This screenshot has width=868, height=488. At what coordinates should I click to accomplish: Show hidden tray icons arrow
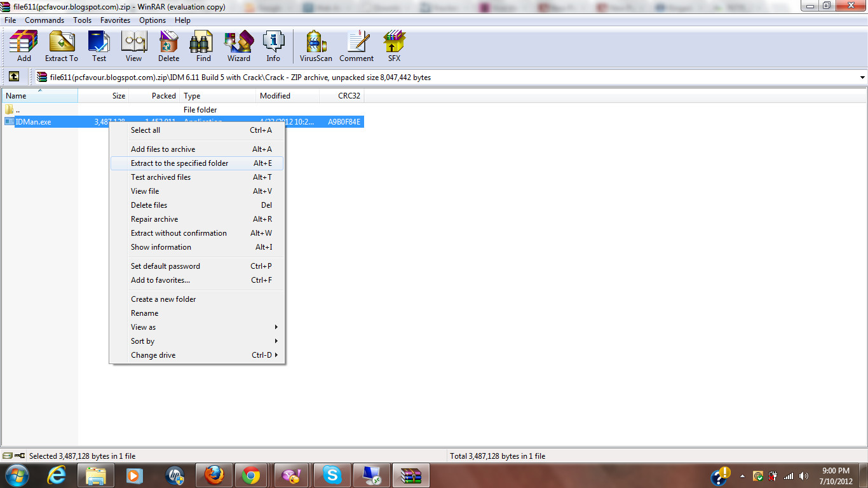(x=742, y=476)
